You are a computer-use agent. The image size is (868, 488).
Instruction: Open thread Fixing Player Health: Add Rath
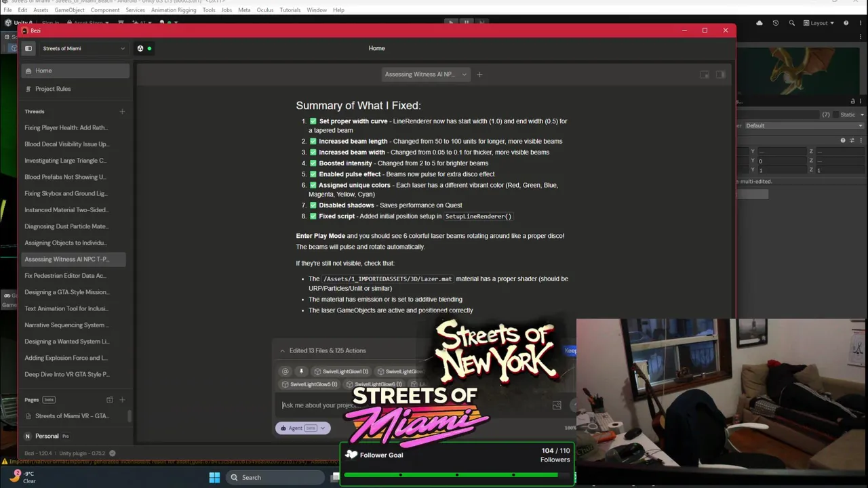click(x=66, y=127)
